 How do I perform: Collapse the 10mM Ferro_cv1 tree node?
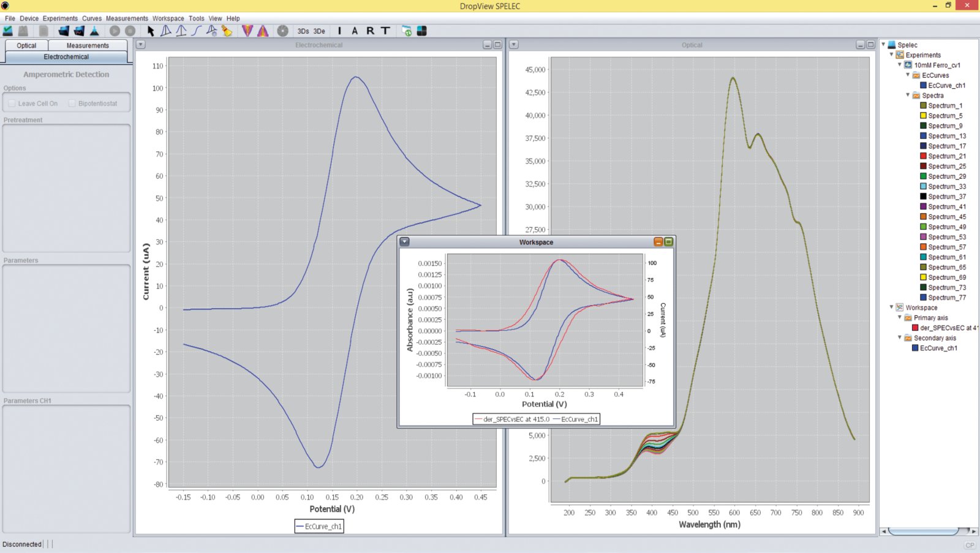coord(900,64)
